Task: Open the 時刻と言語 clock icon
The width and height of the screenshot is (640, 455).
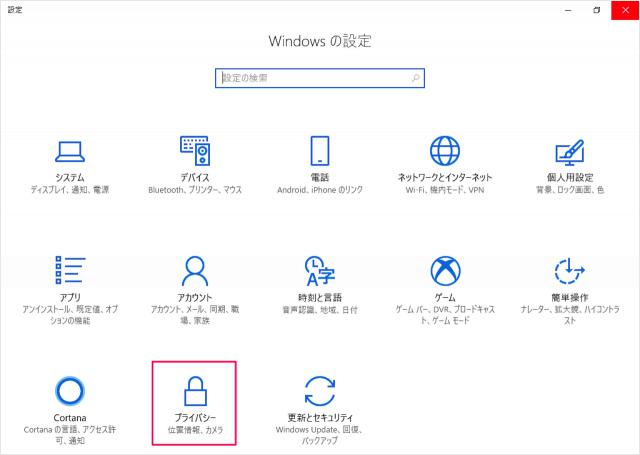Action: click(x=320, y=271)
